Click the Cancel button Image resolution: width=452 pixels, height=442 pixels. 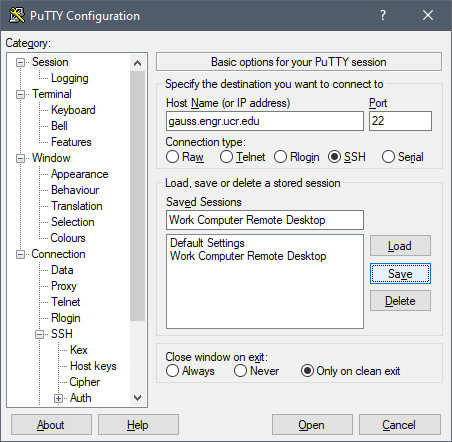[400, 425]
